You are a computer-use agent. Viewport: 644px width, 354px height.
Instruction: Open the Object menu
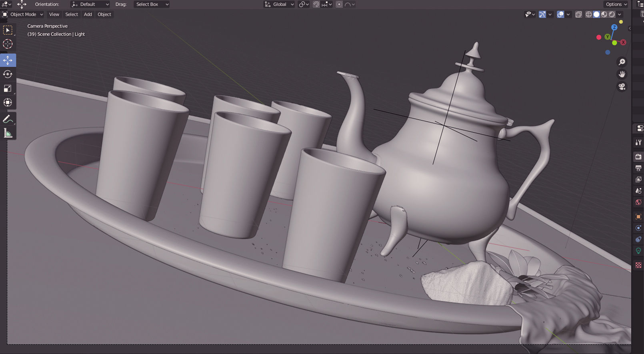(104, 14)
